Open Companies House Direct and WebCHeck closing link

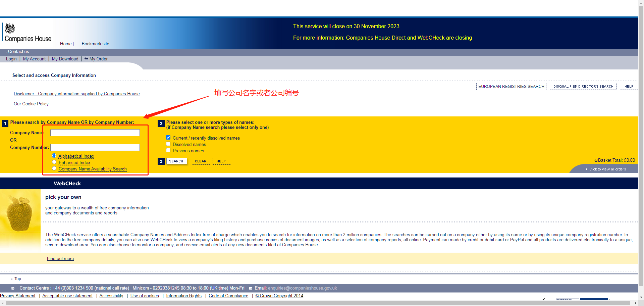(409, 38)
